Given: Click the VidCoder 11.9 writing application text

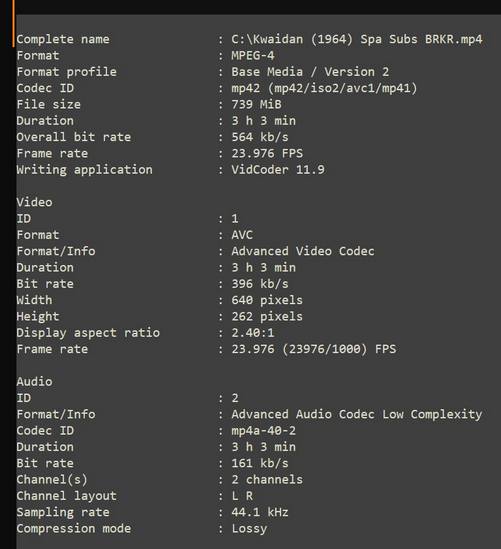Looking at the screenshot, I should 278,169.
